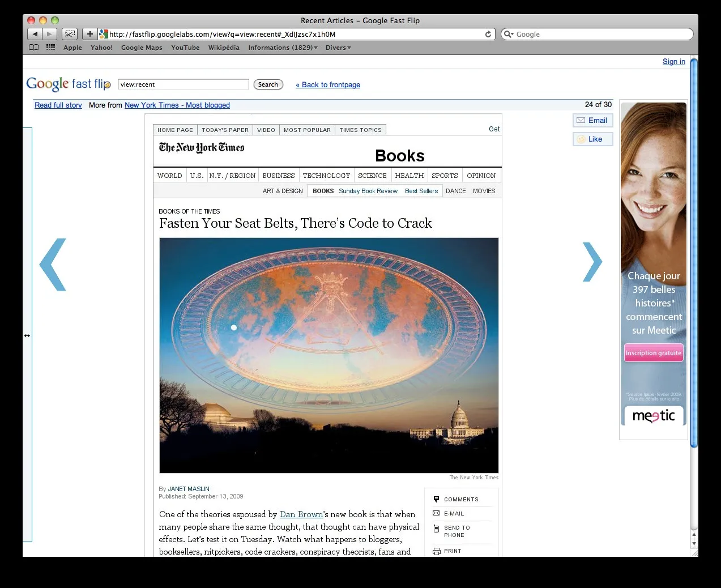Click the vertical scrollbar thumb
Image resolution: width=721 pixels, height=588 pixels.
[x=694, y=252]
